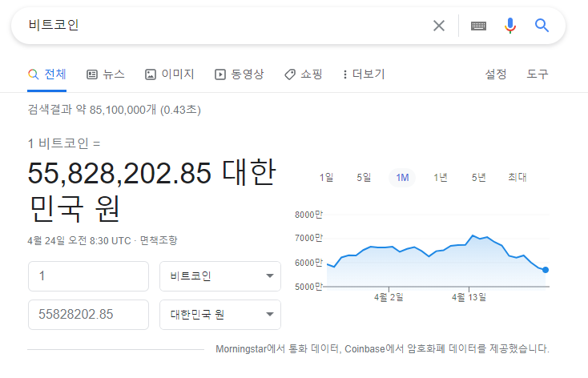Screen dimensions: 588x378
Task: Switch to the 이미지 tab
Action: [170, 74]
